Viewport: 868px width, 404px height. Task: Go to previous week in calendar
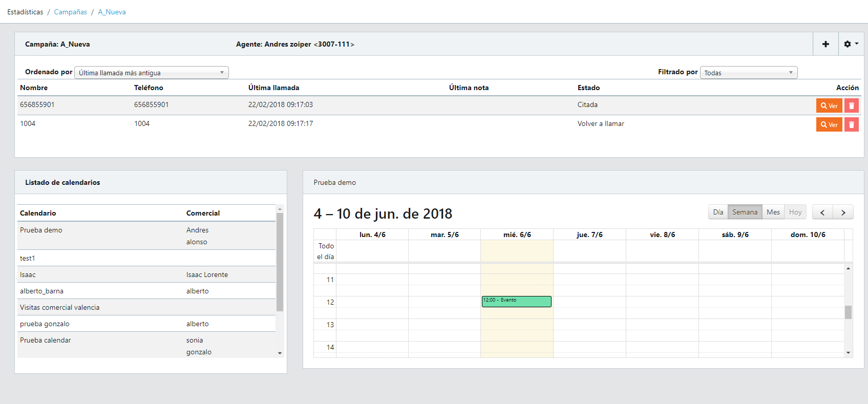coord(822,212)
